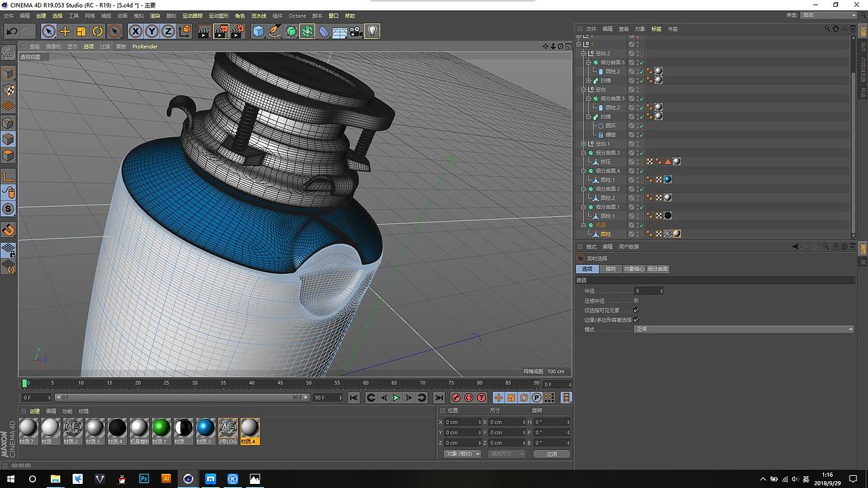Image resolution: width=868 pixels, height=488 pixels.
Task: Click the autokeying red button
Action: point(469,398)
